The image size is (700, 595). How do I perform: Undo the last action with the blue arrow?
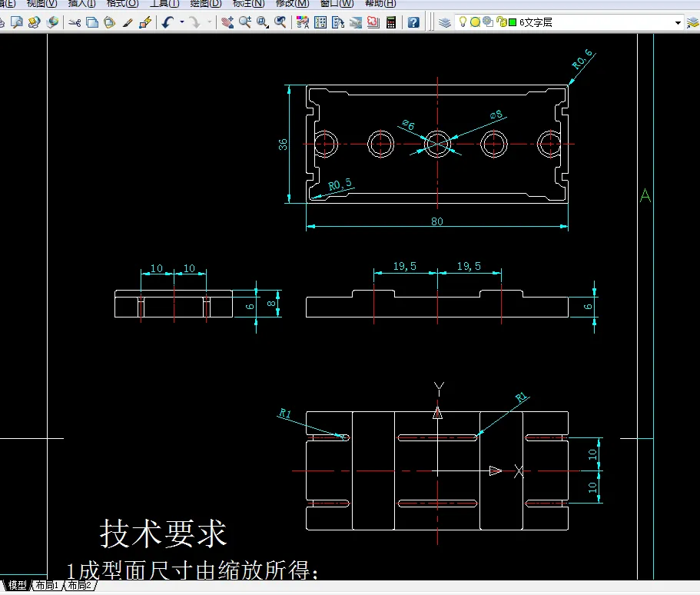click(x=168, y=22)
